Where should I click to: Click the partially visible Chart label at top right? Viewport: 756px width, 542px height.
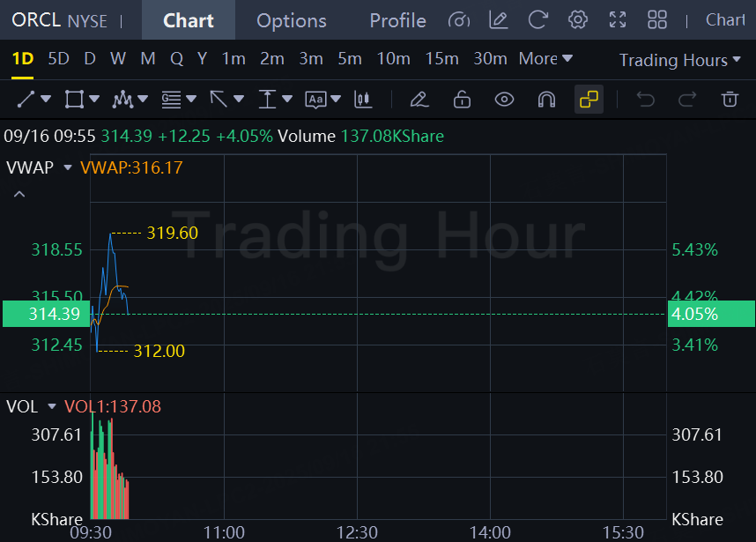[725, 19]
